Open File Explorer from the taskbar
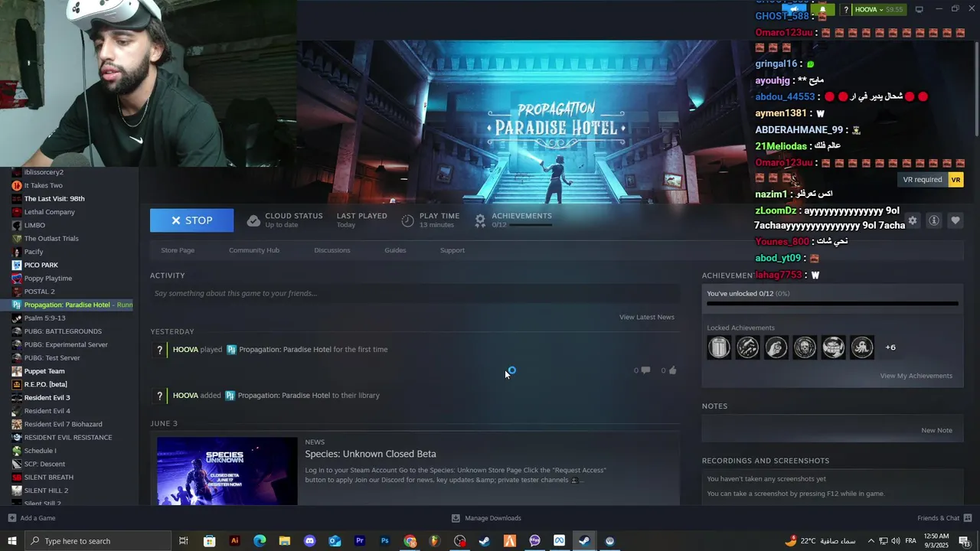The image size is (980, 551). click(x=285, y=541)
